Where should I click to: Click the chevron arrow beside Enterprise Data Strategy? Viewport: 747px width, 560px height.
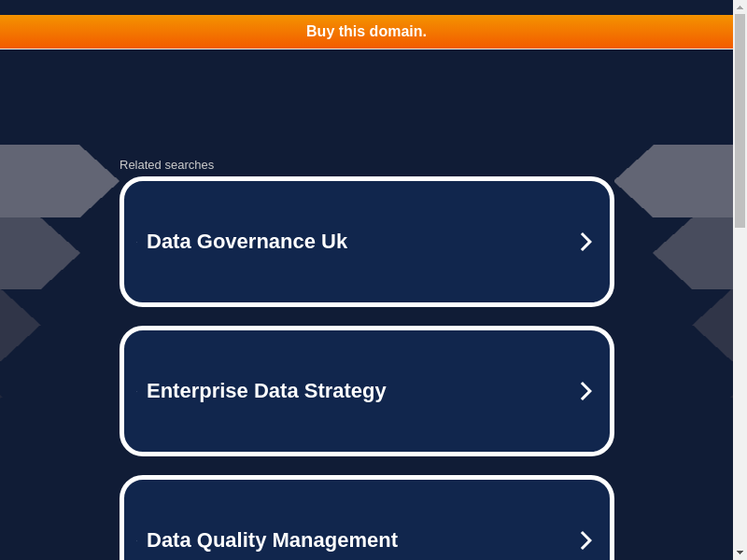585,391
